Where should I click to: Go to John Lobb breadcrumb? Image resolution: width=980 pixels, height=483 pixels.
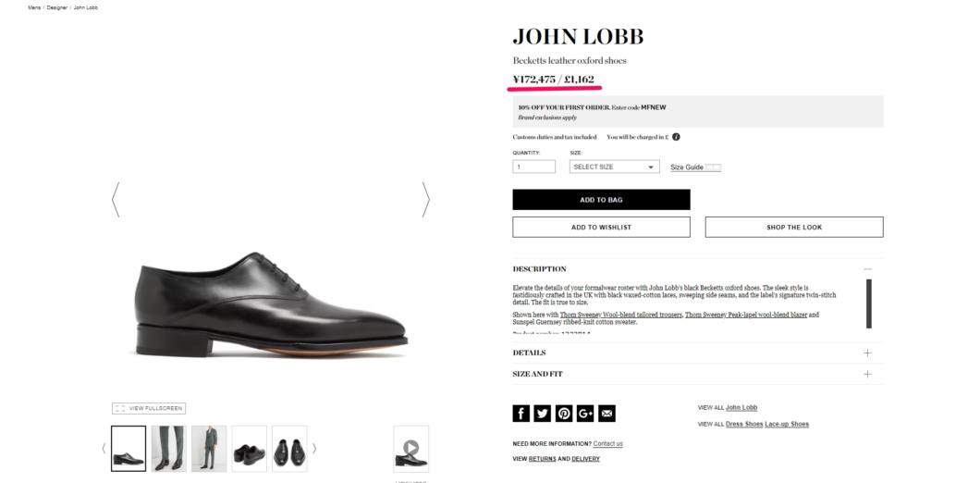point(86,7)
